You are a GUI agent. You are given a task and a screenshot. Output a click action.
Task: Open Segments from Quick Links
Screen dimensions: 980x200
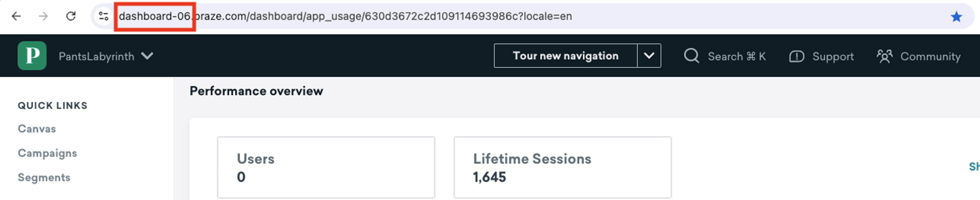[44, 177]
